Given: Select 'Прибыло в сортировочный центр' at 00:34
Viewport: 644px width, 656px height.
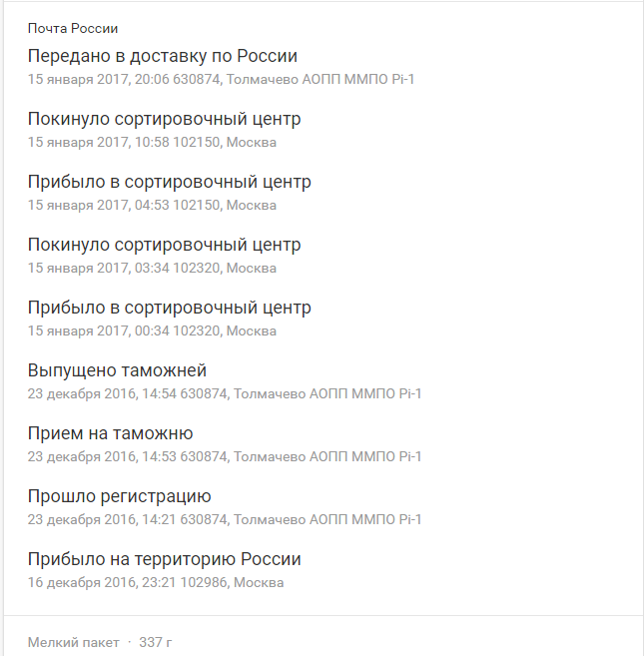Looking at the screenshot, I should pyautogui.click(x=170, y=308).
